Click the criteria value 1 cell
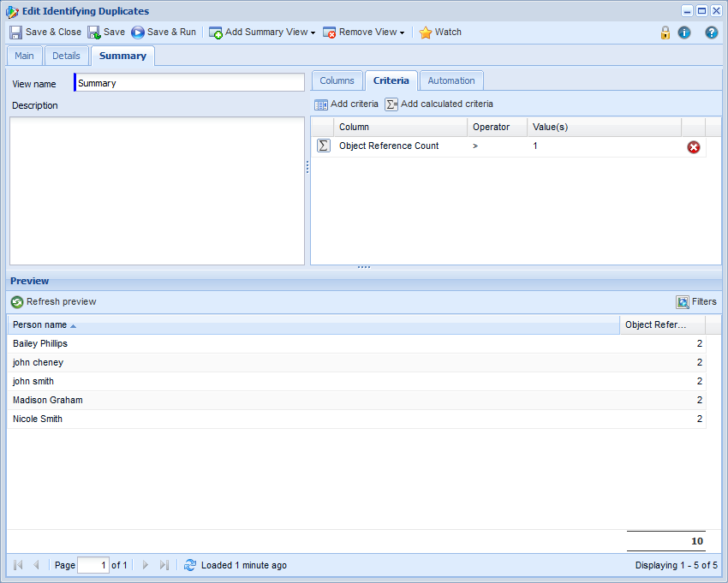728x583 pixels. point(604,146)
